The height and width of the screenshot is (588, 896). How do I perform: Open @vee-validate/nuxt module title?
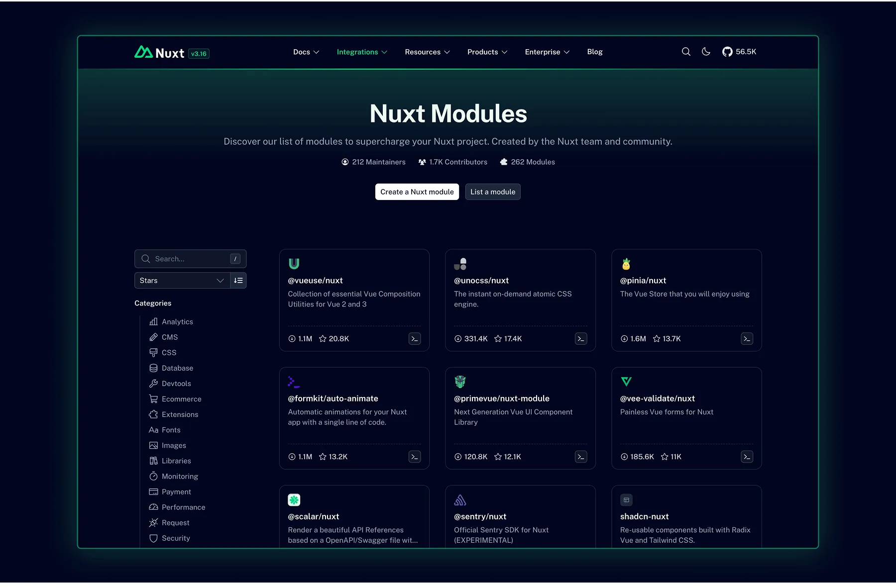tap(658, 398)
